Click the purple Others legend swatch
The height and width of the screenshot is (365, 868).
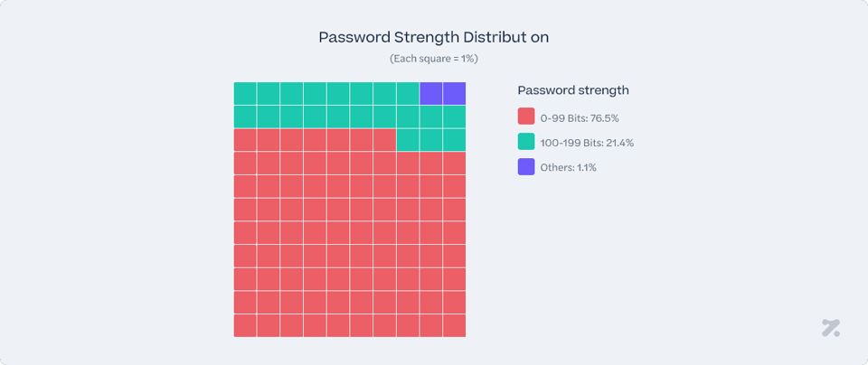tap(526, 166)
